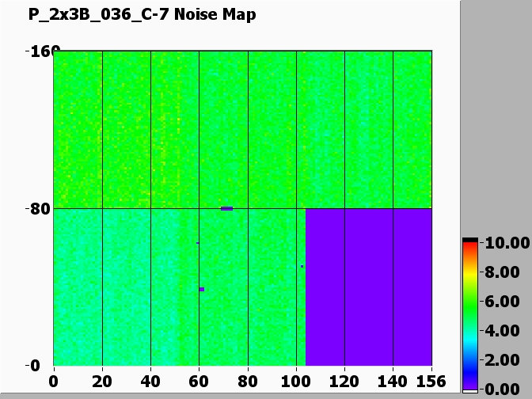Viewport: 532px width, 399px height.
Task: Click the x-axis label 120
Action: tap(344, 382)
